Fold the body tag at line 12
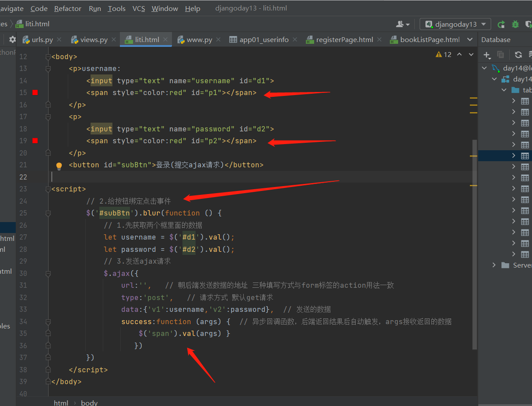Image resolution: width=532 pixels, height=406 pixels. point(48,56)
